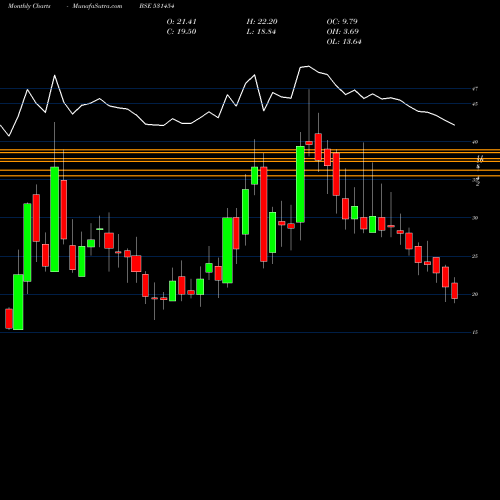
Task: Select the low value 'L: 18.84'
Action: point(261,32)
